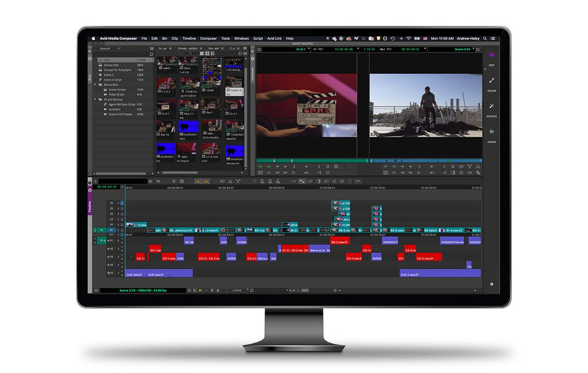The image size is (588, 373).
Task: Open V1 TC1 timecode display dropdown
Action: [358, 49]
